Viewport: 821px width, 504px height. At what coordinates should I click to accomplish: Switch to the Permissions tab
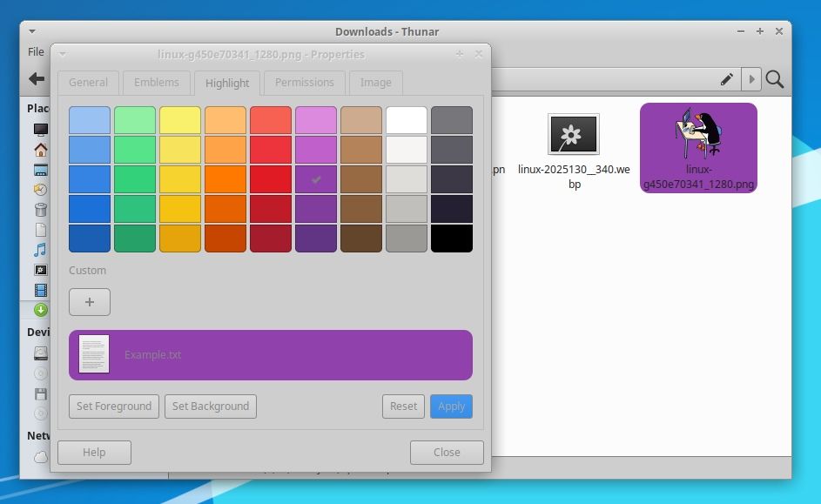304,83
